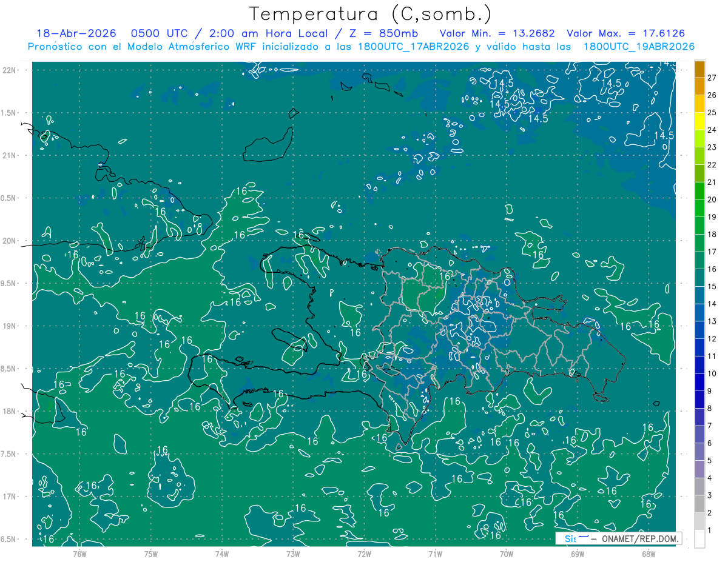The width and height of the screenshot is (728, 562).
Task: Click the ONAMET/REP.DOM. label
Action: [639, 539]
